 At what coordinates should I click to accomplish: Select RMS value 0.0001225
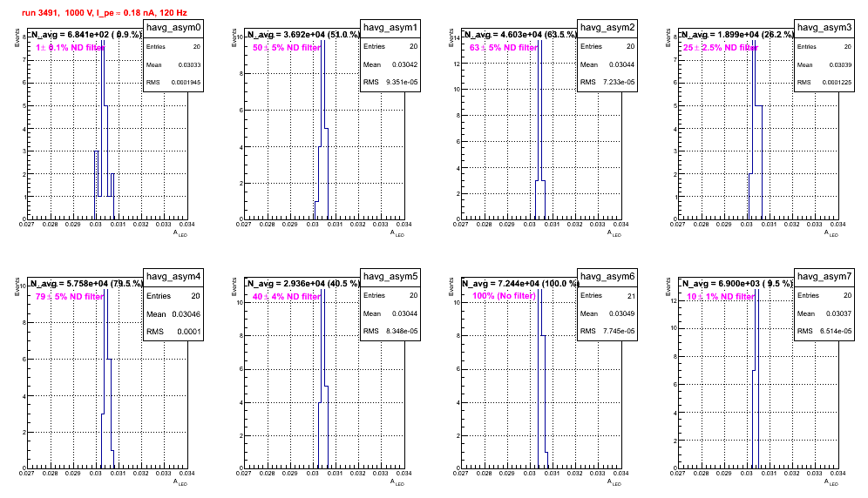click(837, 83)
